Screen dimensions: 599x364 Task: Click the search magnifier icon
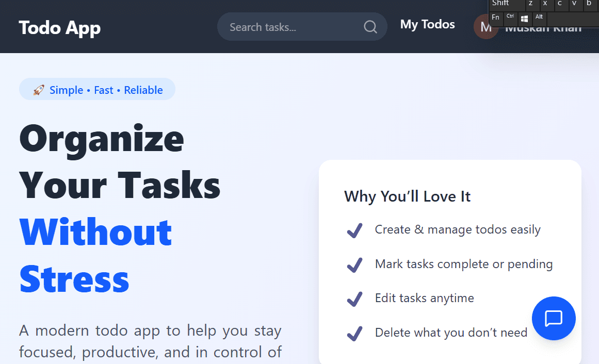pos(370,27)
